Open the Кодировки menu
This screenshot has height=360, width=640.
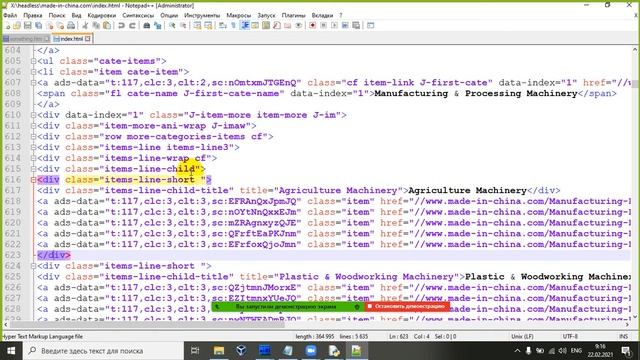click(x=102, y=15)
